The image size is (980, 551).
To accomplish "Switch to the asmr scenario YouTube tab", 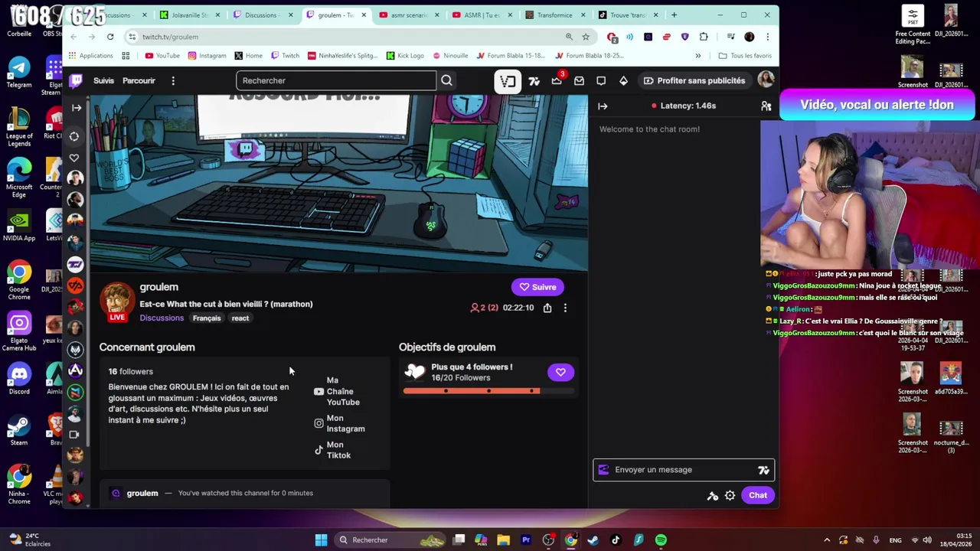I will (x=408, y=15).
